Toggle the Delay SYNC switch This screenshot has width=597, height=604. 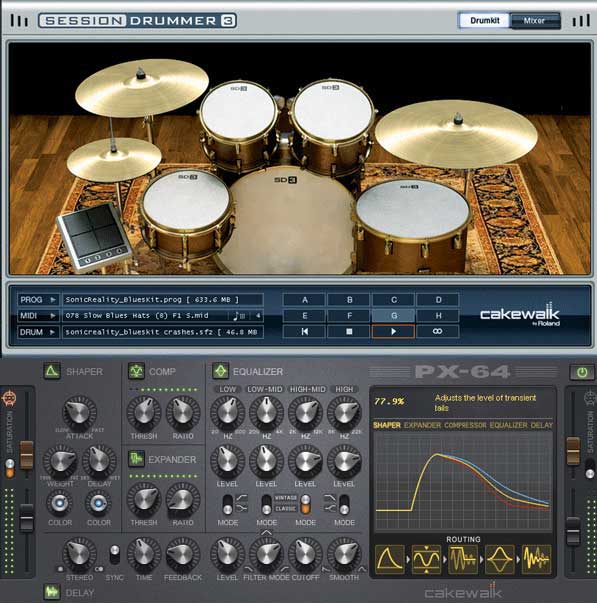[x=114, y=555]
